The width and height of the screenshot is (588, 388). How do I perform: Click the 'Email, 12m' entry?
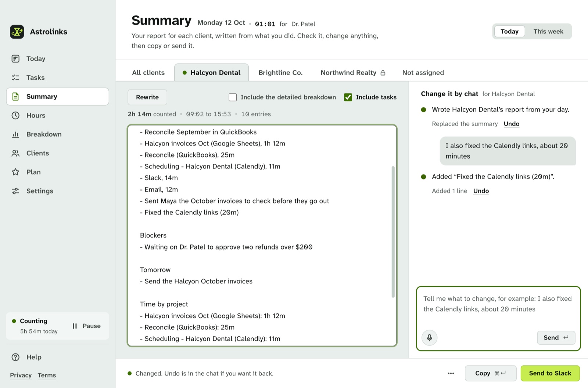pos(159,189)
